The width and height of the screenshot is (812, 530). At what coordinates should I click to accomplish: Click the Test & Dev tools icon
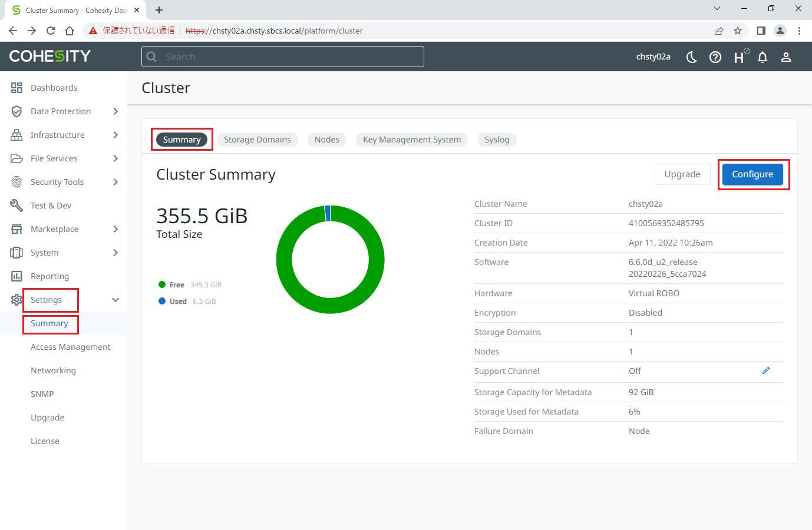tap(16, 206)
